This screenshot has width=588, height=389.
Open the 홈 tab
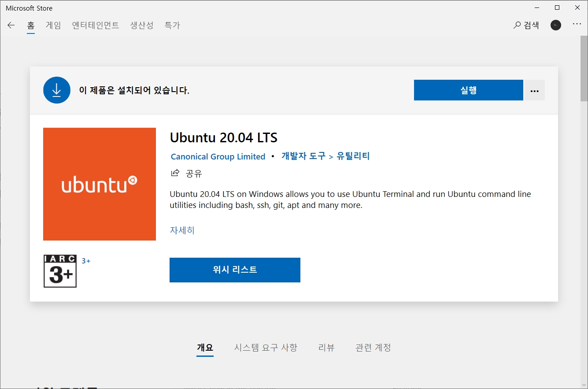[31, 25]
